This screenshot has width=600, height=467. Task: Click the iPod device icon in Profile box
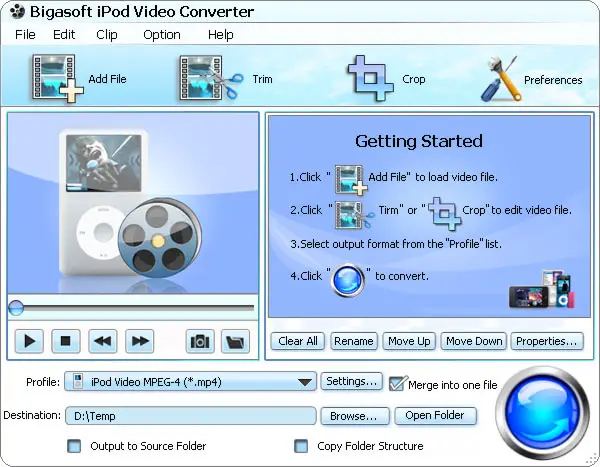pyautogui.click(x=78, y=381)
